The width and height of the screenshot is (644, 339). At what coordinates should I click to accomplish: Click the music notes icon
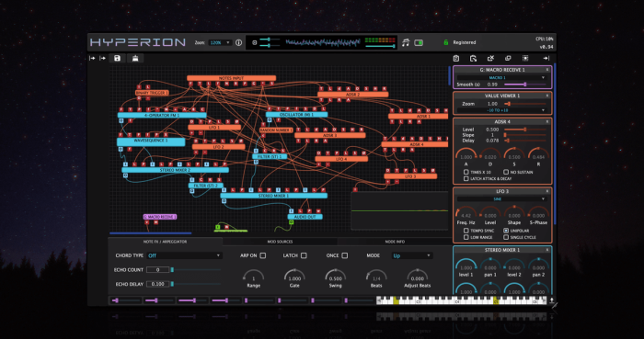pos(406,42)
